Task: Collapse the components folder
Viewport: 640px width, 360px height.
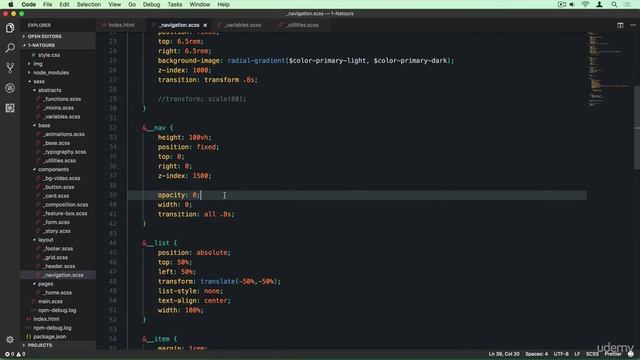Action: (53, 169)
